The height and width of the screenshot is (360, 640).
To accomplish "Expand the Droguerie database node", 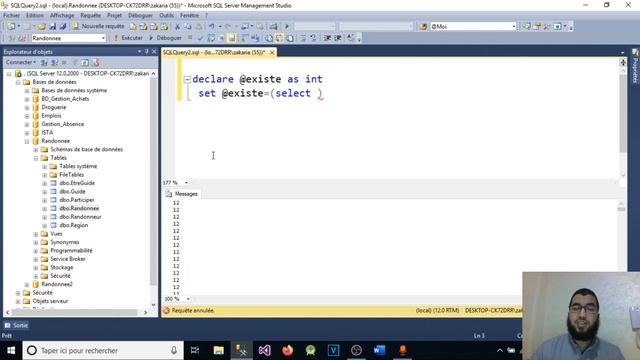I will point(27,107).
